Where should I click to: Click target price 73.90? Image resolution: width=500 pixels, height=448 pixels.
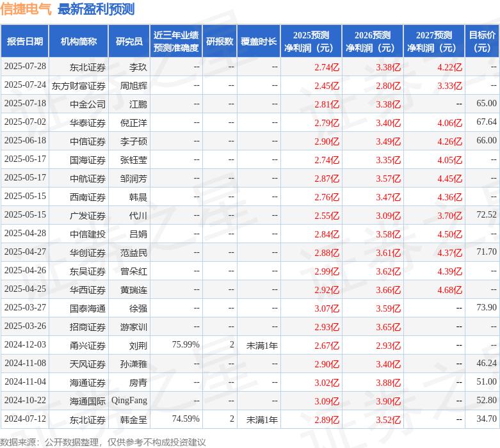click(x=487, y=307)
